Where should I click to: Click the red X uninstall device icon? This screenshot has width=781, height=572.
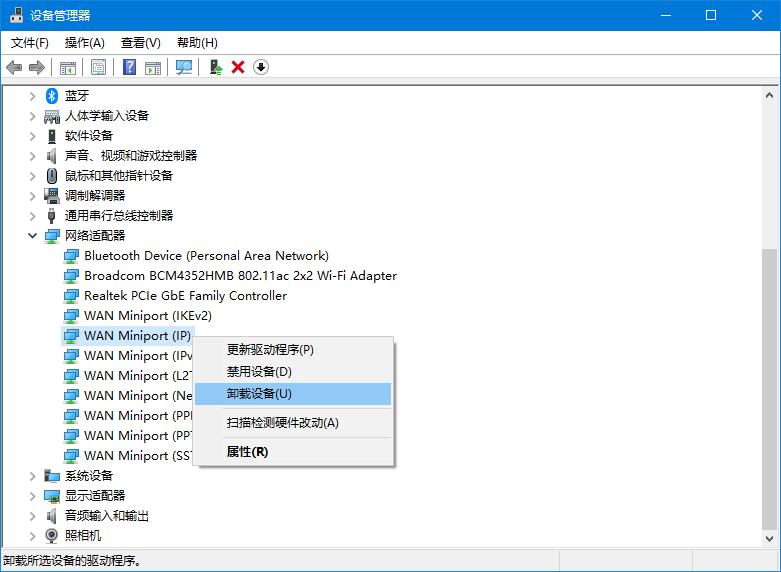238,67
